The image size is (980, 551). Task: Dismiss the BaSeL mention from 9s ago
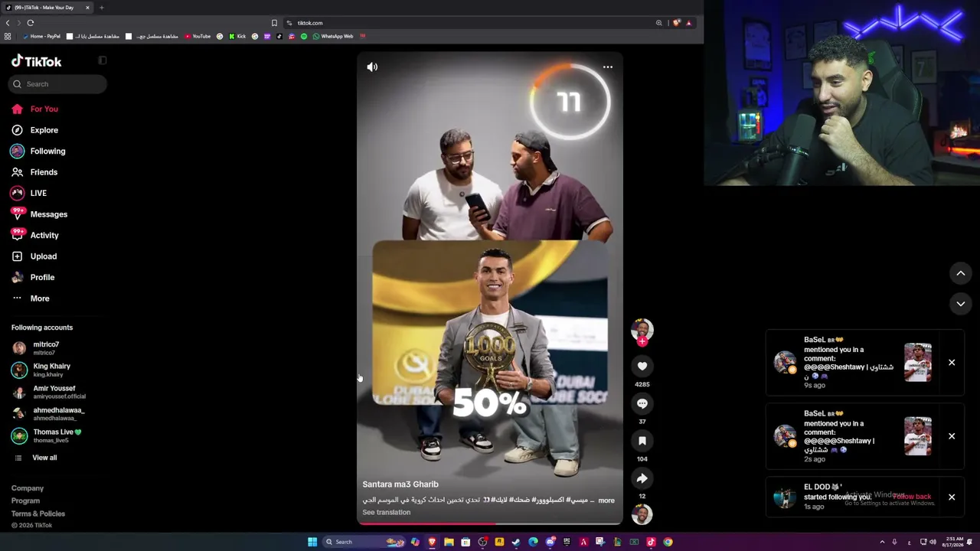click(x=952, y=363)
